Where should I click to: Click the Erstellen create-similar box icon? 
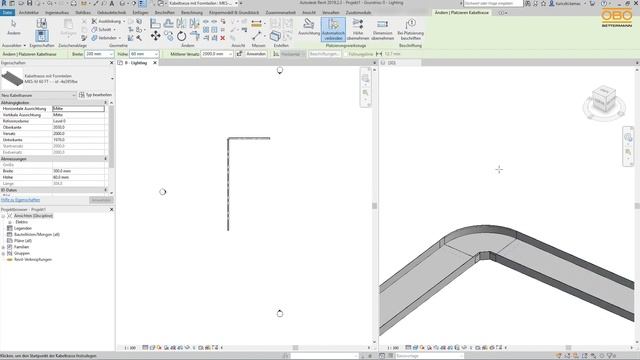pyautogui.click(x=276, y=36)
